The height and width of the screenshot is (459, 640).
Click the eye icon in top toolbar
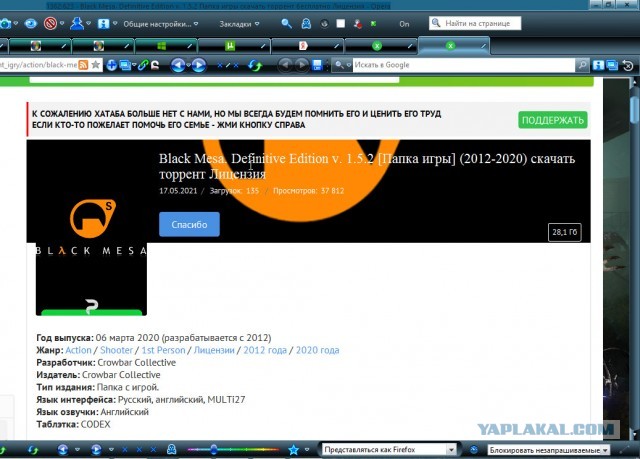pyautogui.click(x=30, y=24)
